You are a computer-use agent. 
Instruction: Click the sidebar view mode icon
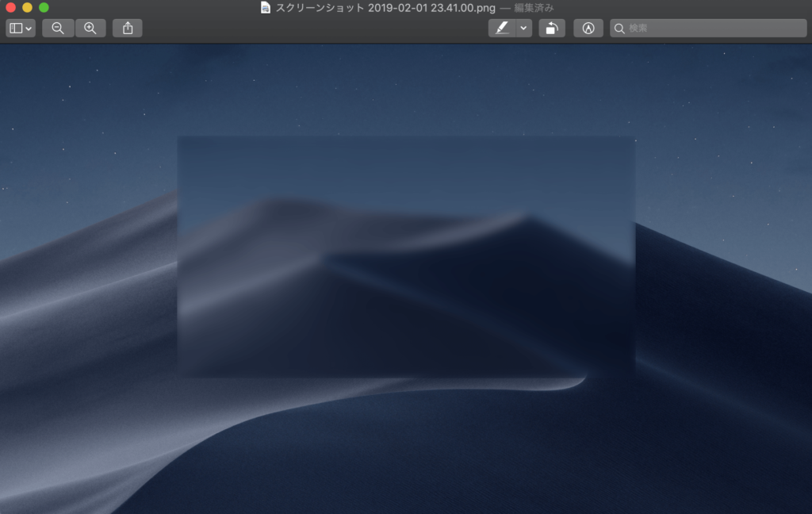(16, 29)
